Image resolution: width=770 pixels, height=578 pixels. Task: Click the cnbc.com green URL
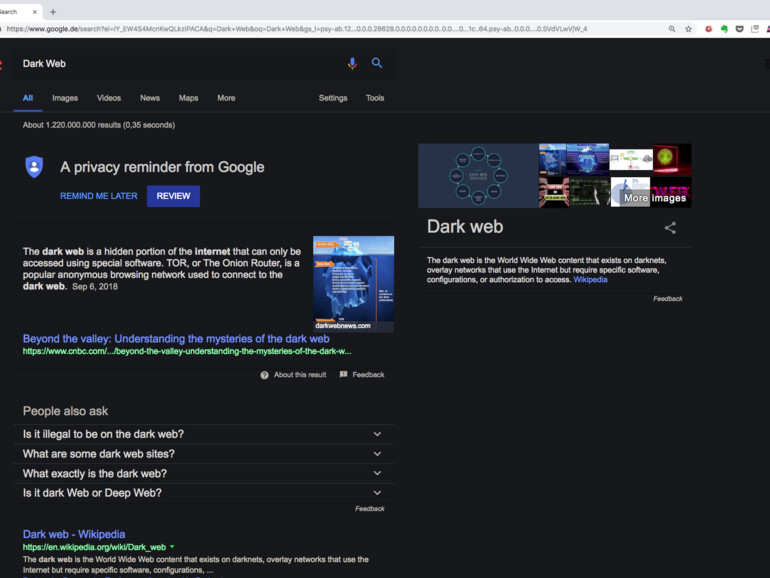click(x=187, y=351)
